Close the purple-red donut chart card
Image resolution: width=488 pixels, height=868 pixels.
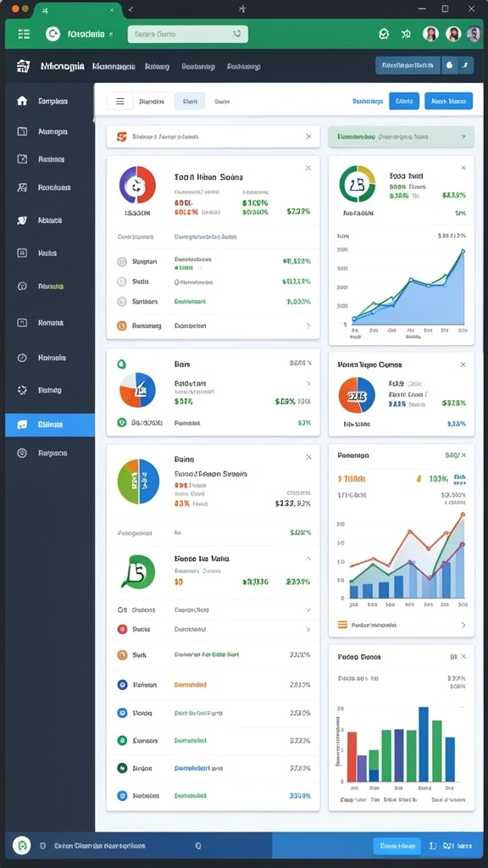tap(308, 168)
